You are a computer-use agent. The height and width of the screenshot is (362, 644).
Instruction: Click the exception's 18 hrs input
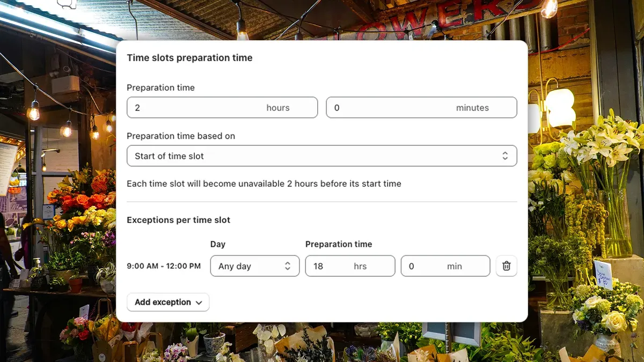(350, 265)
